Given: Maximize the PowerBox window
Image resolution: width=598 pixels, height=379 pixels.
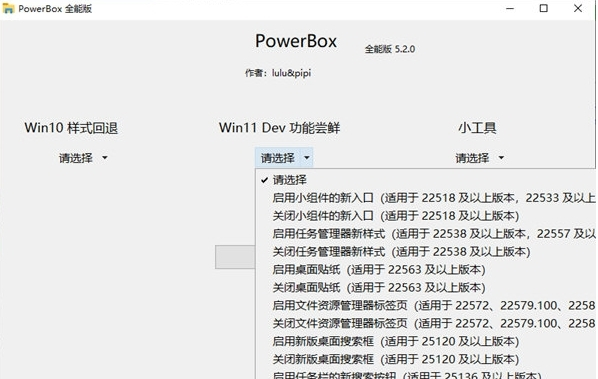Looking at the screenshot, I should (x=544, y=8).
